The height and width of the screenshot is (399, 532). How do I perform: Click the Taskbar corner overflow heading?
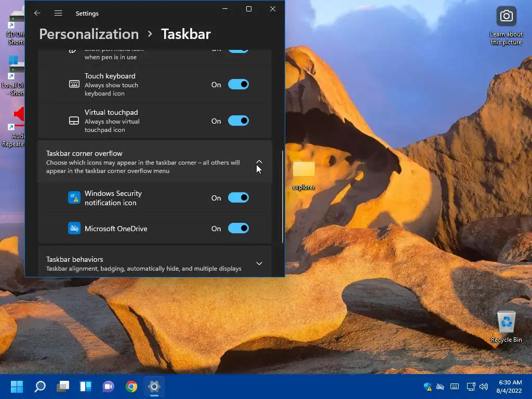click(x=84, y=153)
